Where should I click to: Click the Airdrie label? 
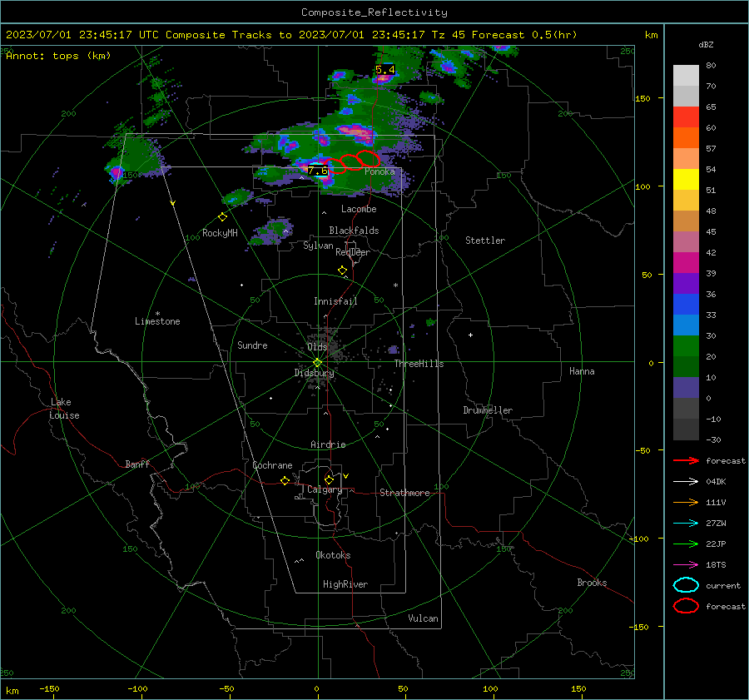(328, 444)
